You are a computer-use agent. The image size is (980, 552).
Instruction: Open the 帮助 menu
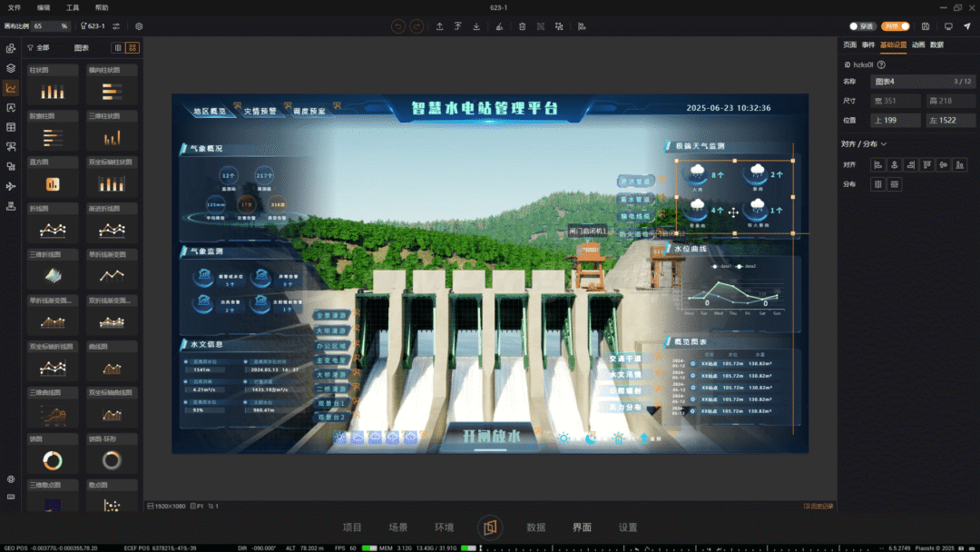click(102, 7)
